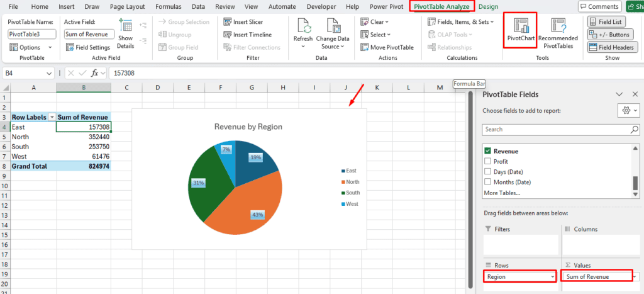Screen dimensions: 644x294
Task: Switch to the Page Layout tab
Action: [x=128, y=6]
